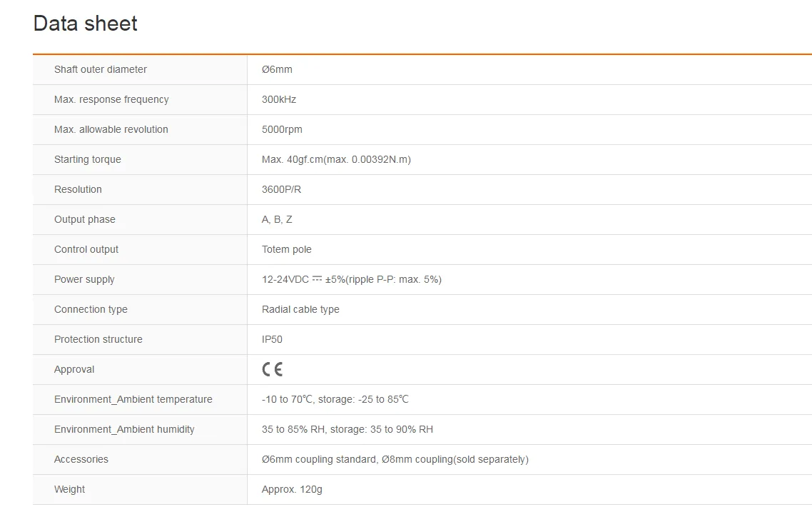This screenshot has width=812, height=507.
Task: Select the Environment_Ambient temperature label
Action: [133, 399]
